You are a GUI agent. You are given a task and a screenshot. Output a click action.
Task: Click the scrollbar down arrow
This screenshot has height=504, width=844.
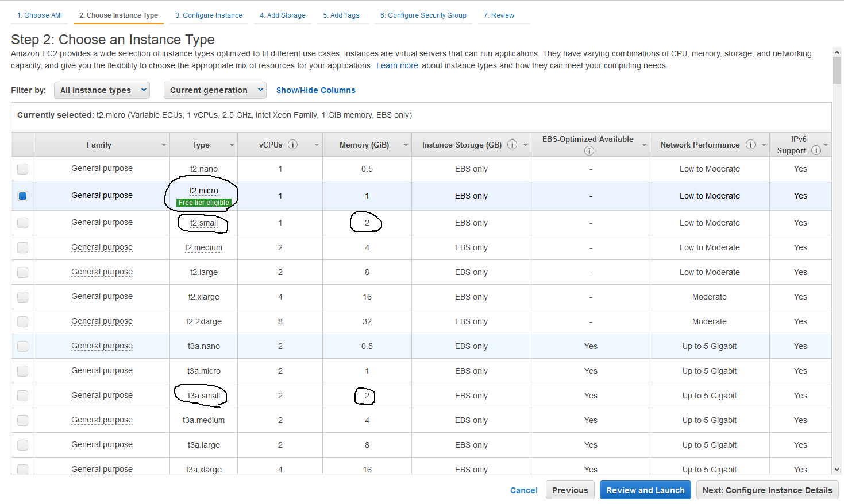(x=837, y=470)
